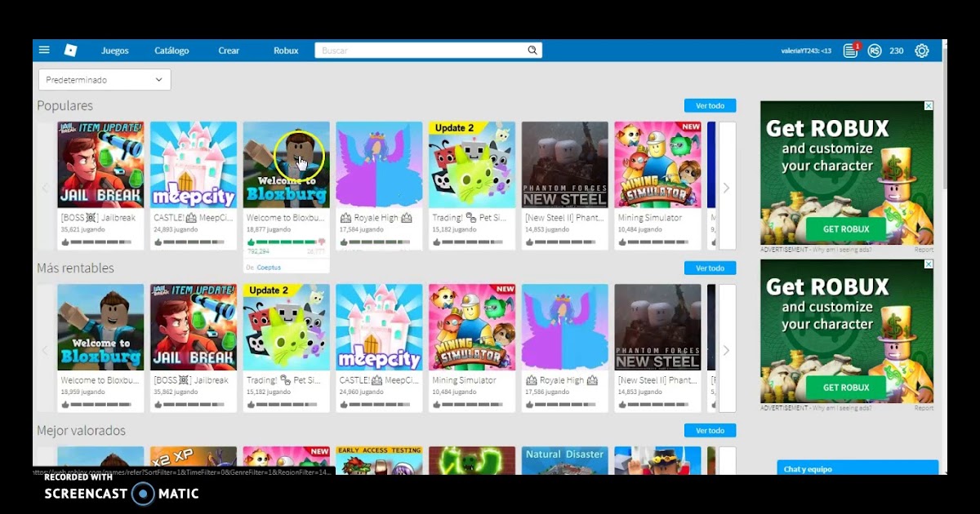The width and height of the screenshot is (980, 514).
Task: Click Ver todo for Más rentables
Action: point(710,268)
